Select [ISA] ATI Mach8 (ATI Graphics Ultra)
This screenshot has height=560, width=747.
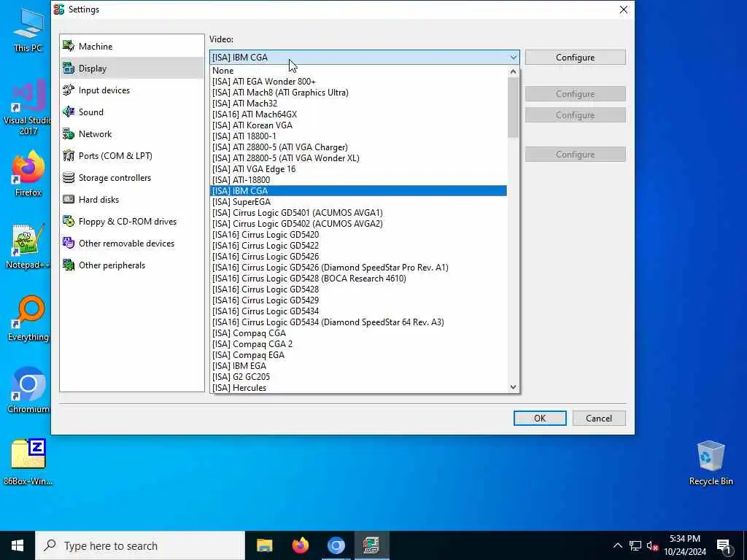point(358,93)
